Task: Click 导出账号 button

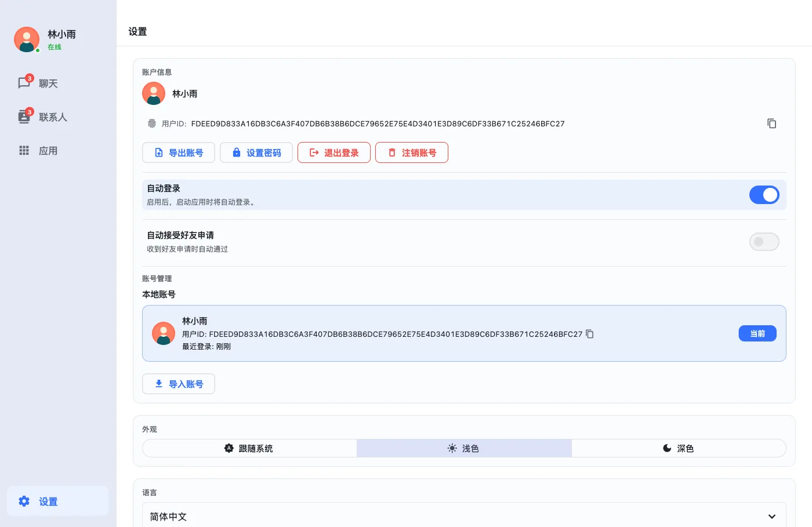Action: tap(179, 152)
